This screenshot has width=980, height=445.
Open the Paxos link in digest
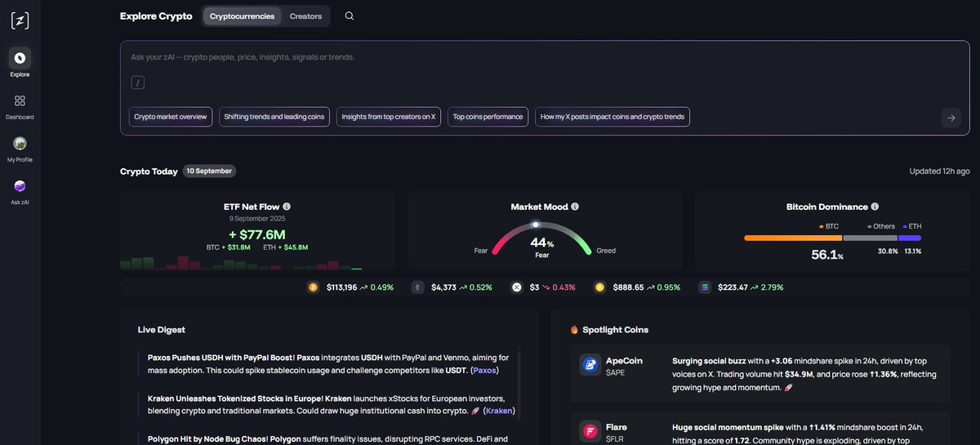(x=484, y=370)
